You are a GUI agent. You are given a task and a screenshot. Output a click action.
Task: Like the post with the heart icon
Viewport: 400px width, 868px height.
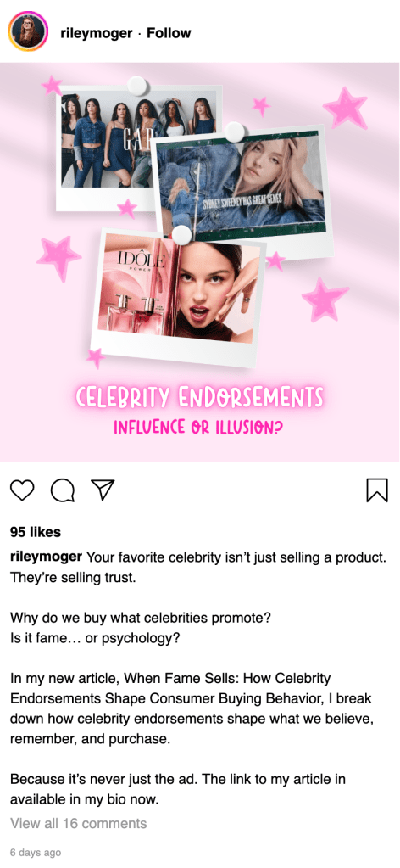(x=23, y=490)
